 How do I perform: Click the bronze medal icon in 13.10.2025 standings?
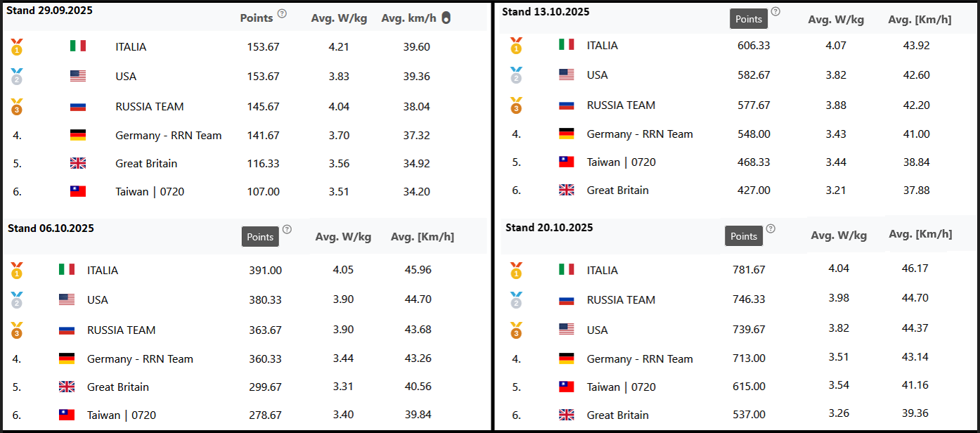(x=517, y=105)
